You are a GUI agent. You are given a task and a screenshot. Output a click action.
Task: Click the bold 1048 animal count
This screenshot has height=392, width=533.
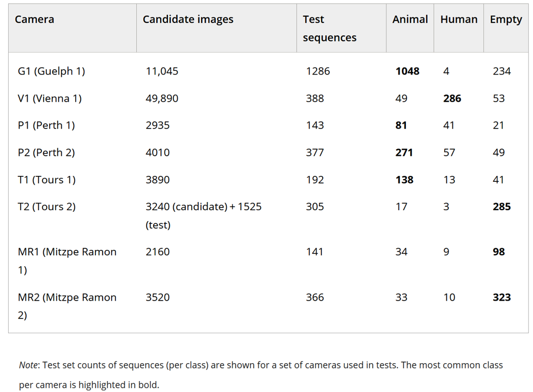click(x=407, y=71)
